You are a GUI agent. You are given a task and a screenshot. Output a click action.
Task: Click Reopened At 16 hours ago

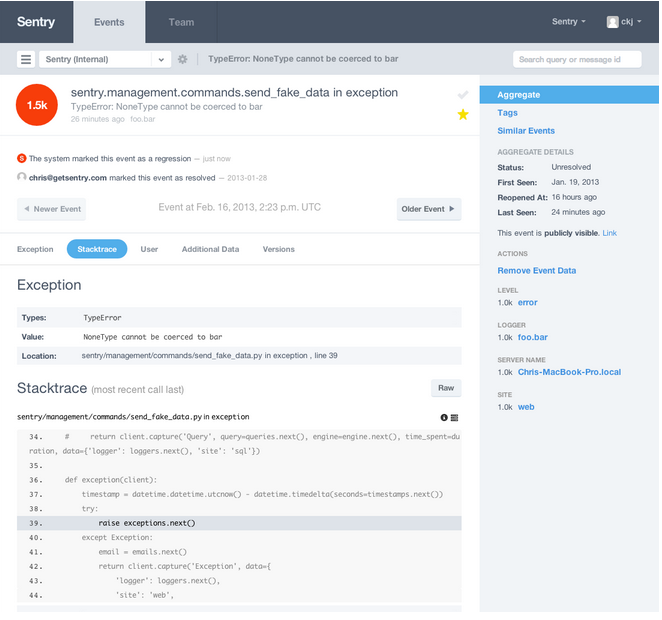point(574,197)
